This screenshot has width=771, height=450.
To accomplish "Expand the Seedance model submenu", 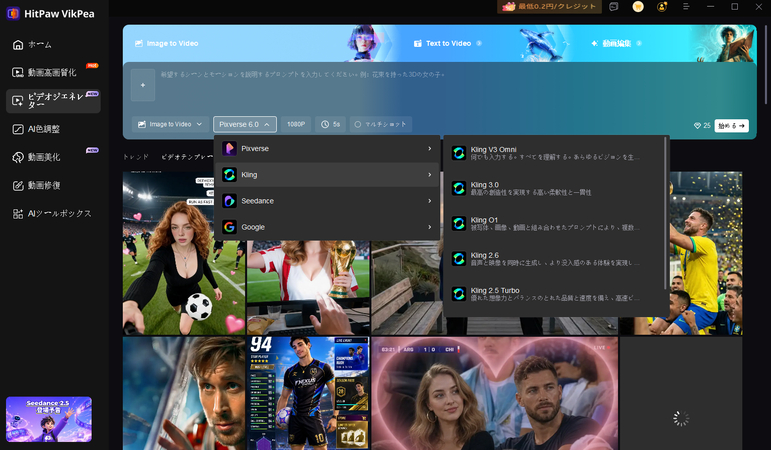I will (x=327, y=201).
